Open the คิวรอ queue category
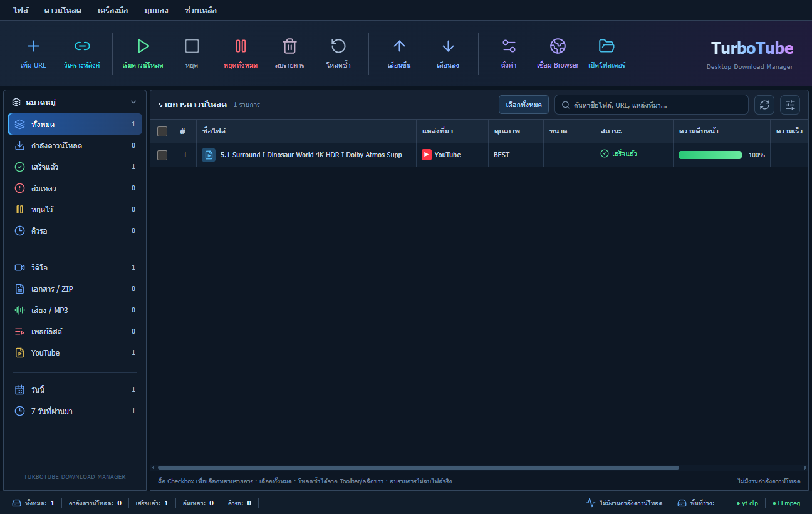Viewport: 812px width, 514px height. [x=75, y=231]
